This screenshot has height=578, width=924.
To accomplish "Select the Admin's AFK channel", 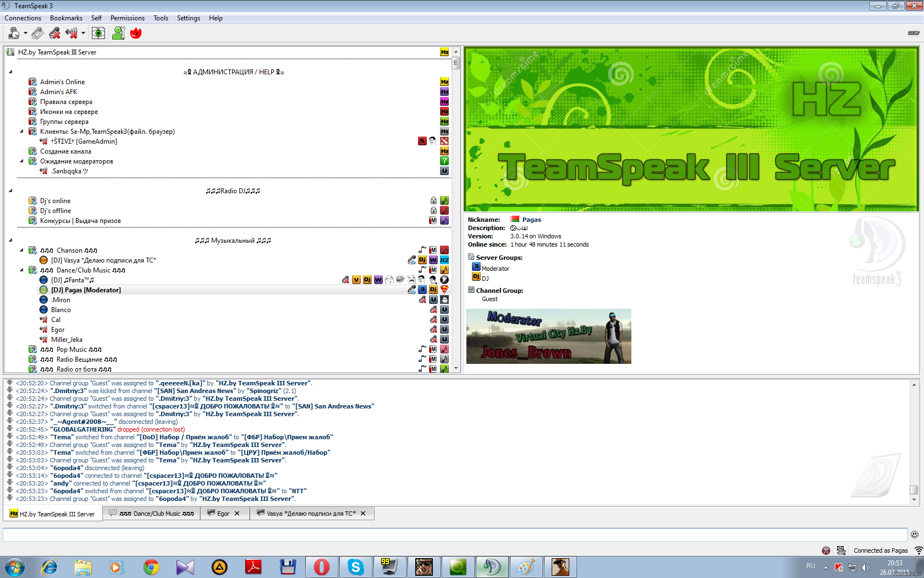I will coord(58,92).
